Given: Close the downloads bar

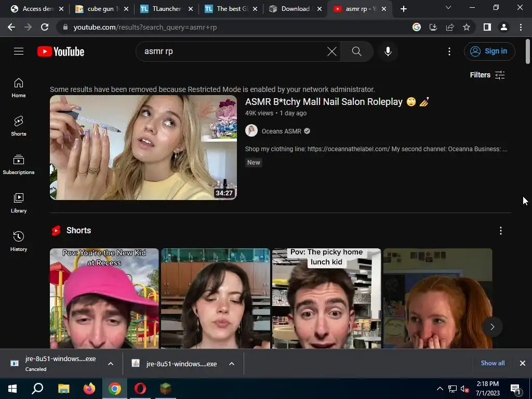Looking at the screenshot, I should pos(523,363).
